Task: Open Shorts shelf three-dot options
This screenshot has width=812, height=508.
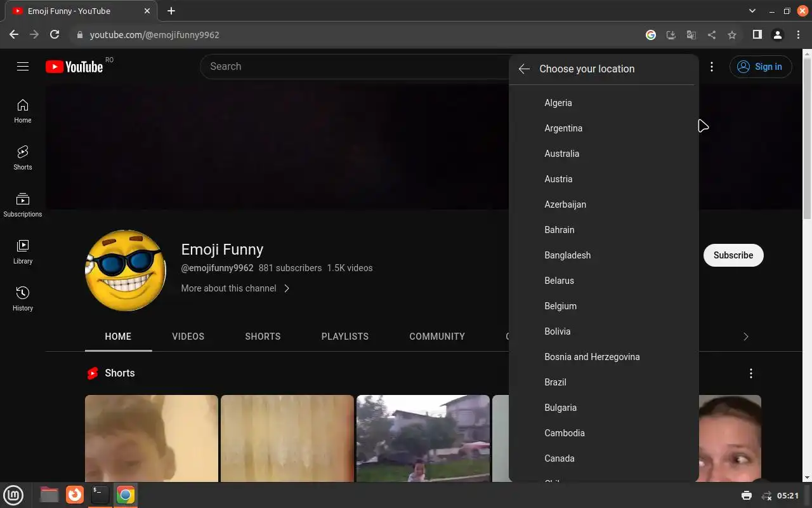Action: pos(751,373)
